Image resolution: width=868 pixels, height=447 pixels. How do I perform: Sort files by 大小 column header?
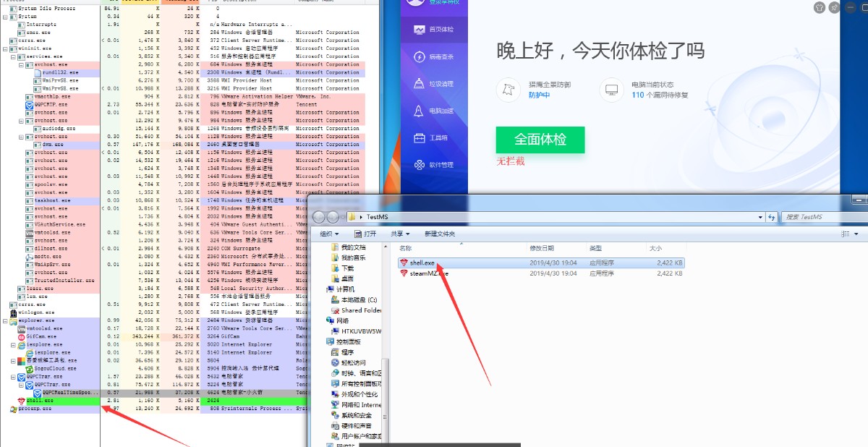pyautogui.click(x=655, y=248)
